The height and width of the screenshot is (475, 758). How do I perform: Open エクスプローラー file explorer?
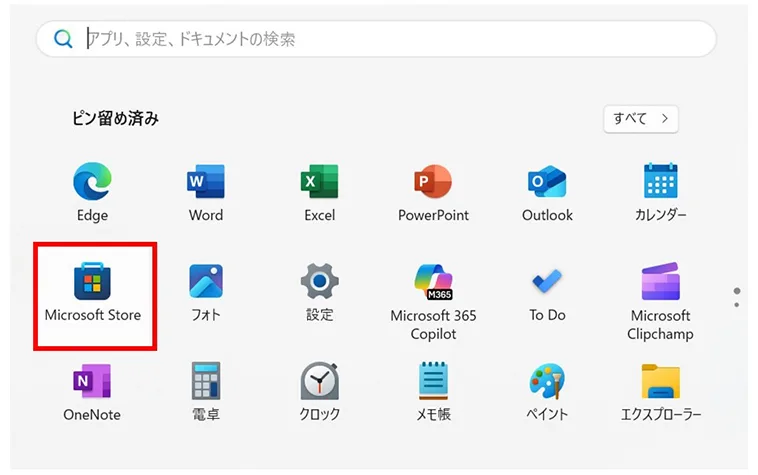660,382
